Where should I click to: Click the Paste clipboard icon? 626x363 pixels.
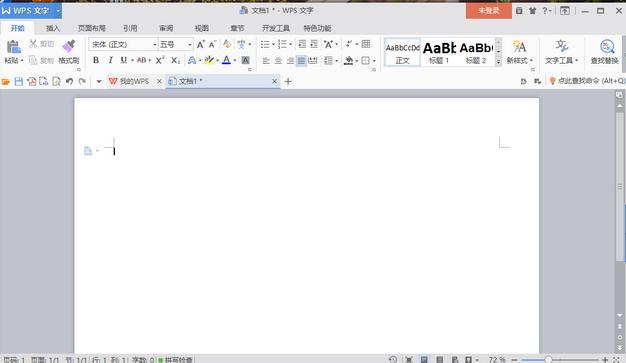tap(13, 47)
